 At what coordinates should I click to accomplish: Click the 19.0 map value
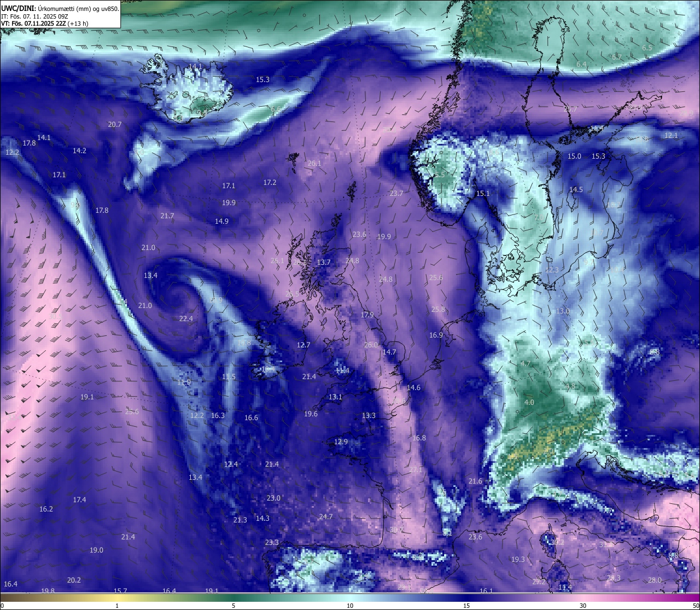(96, 550)
